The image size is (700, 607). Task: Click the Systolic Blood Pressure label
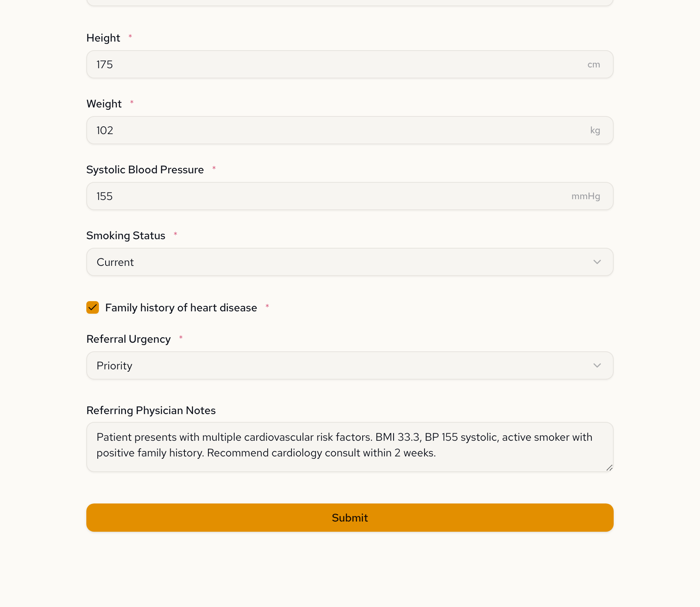[145, 170]
